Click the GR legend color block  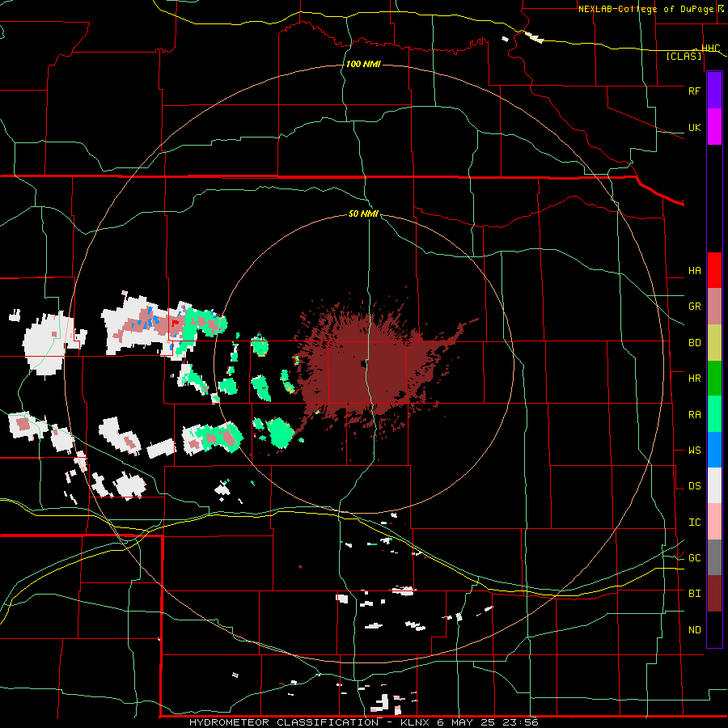[x=714, y=306]
